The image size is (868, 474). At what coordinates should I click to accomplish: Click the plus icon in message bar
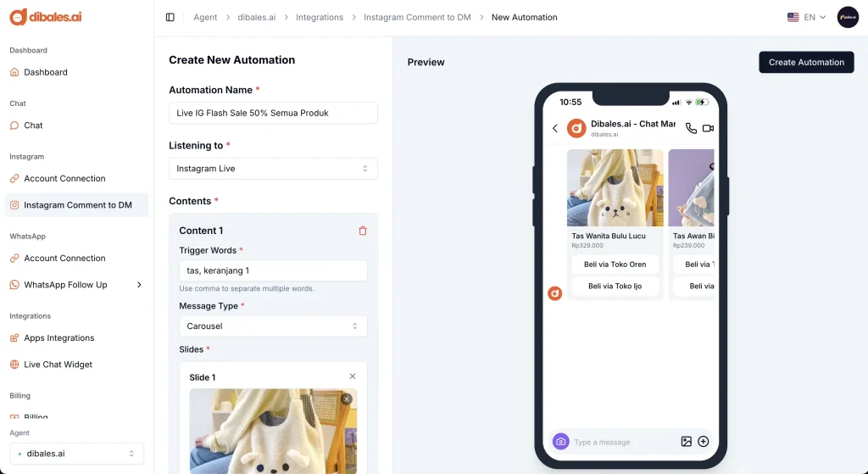[x=703, y=442]
